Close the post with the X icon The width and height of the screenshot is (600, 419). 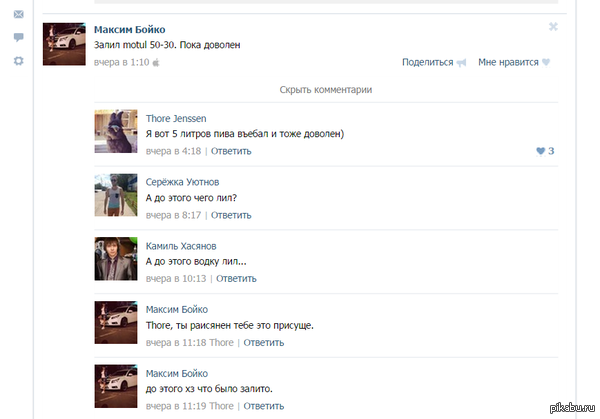tap(553, 27)
